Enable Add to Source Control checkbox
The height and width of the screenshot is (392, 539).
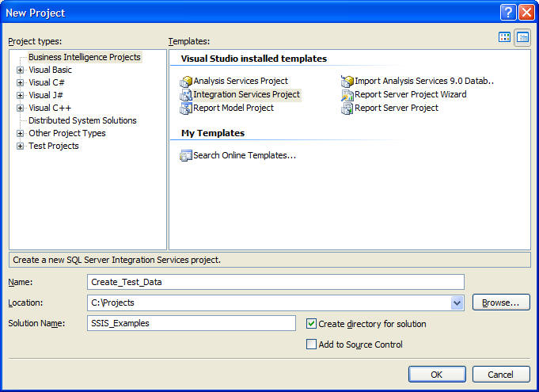pyautogui.click(x=311, y=344)
